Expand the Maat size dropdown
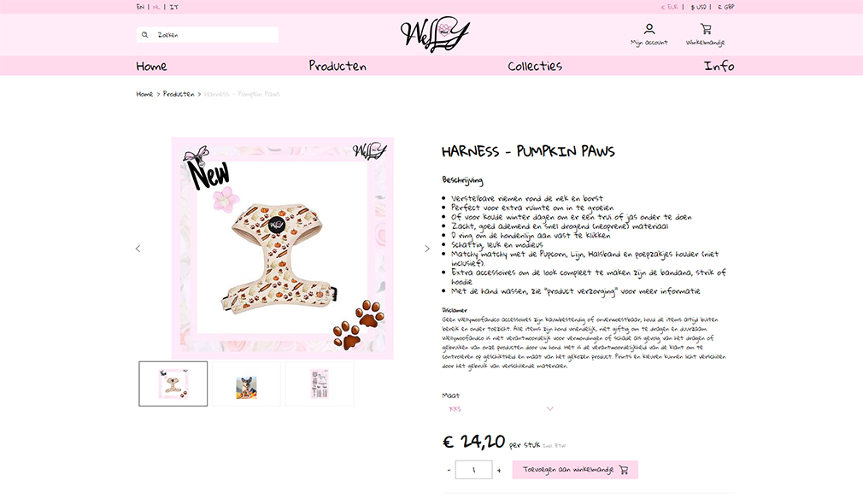The width and height of the screenshot is (863, 504). tap(501, 409)
